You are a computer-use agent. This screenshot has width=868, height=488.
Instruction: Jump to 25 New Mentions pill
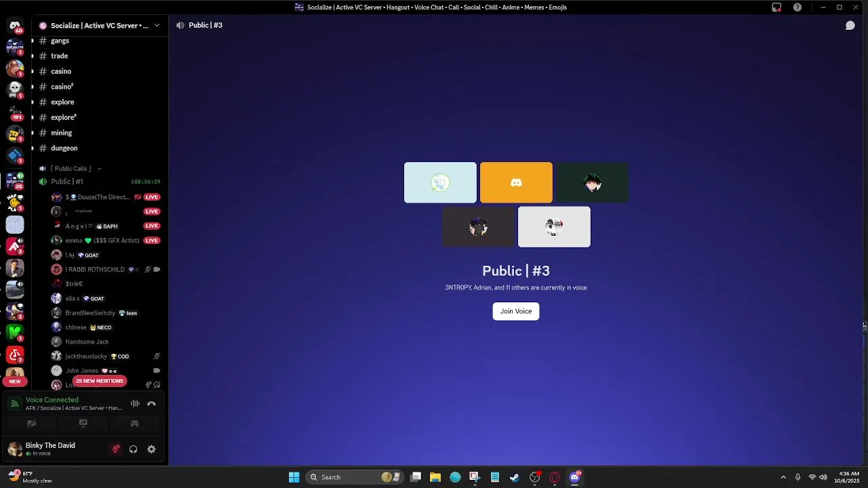tap(100, 381)
